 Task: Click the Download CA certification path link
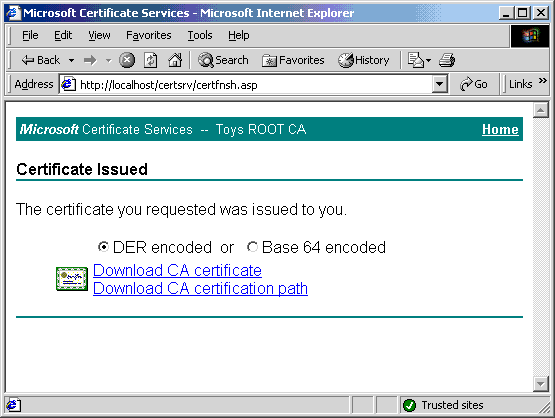click(x=200, y=288)
